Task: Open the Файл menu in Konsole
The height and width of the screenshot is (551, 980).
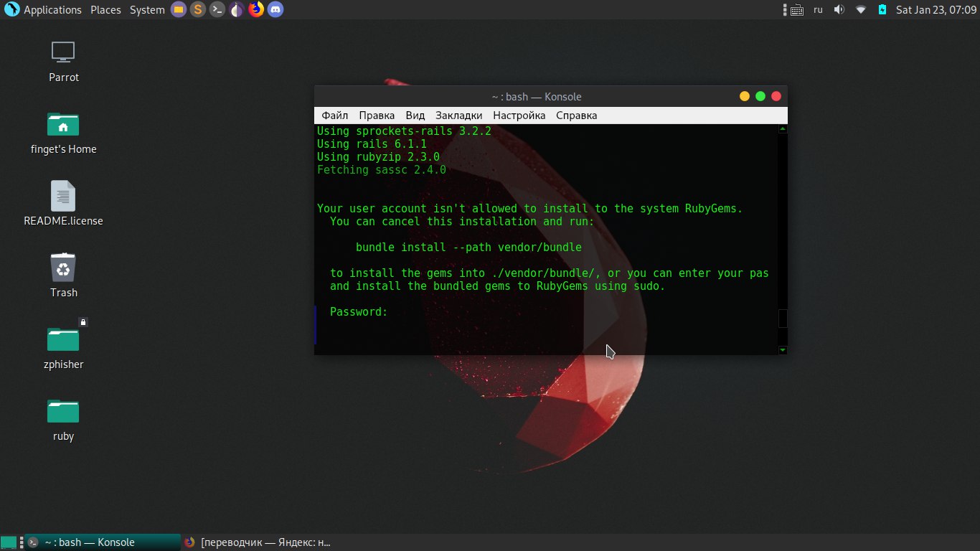Action: coord(334,115)
